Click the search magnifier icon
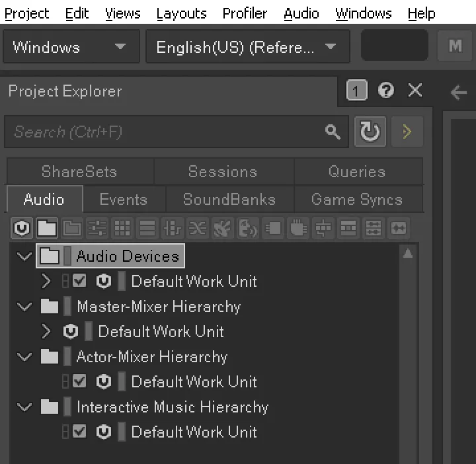The height and width of the screenshot is (464, 476). point(333,132)
